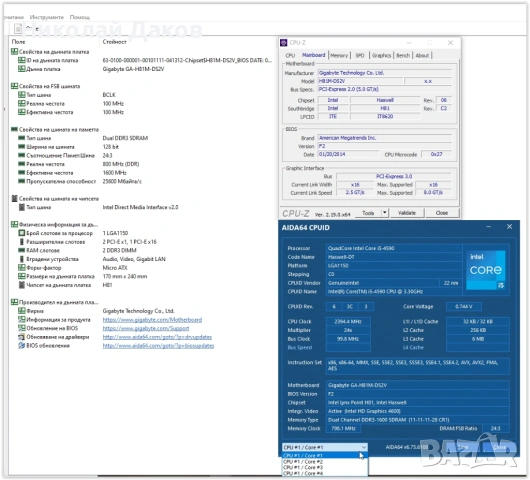
Task: Click the driver updates row icon
Action: pyautogui.click(x=22, y=337)
